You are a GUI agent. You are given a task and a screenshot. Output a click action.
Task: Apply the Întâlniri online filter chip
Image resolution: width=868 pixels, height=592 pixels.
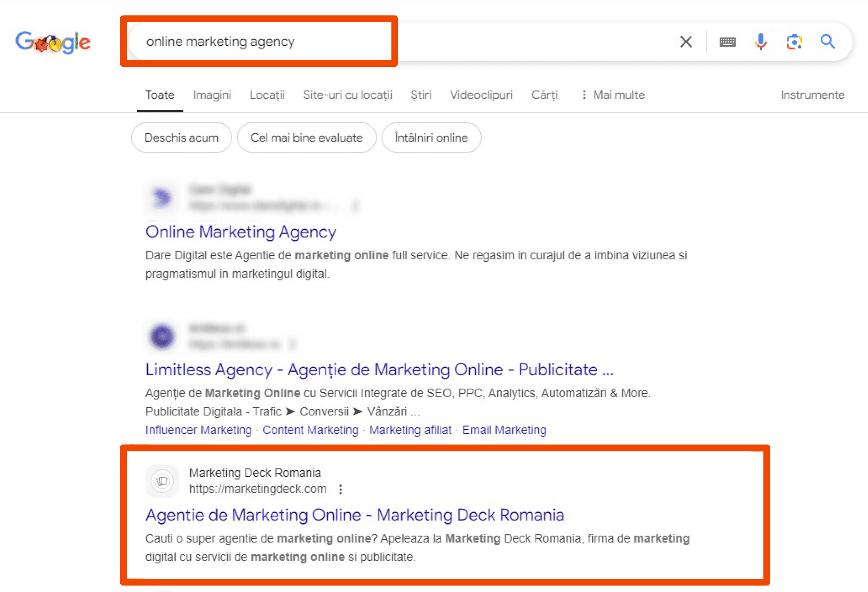(431, 137)
